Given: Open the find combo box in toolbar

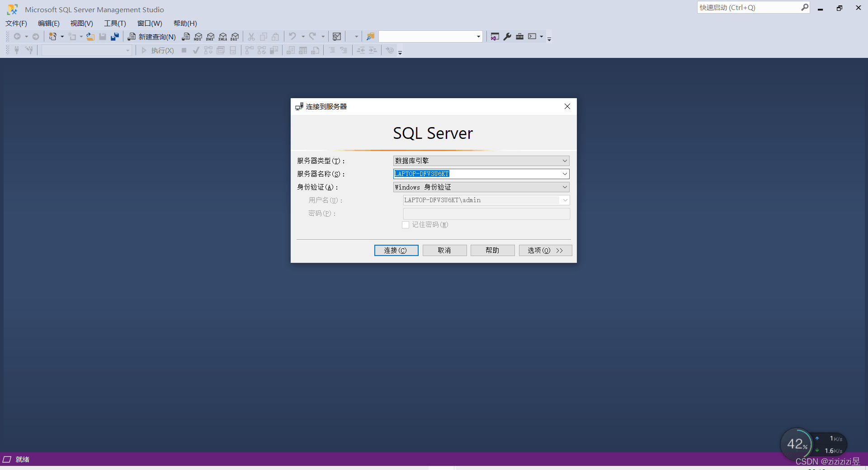Looking at the screenshot, I should tap(430, 37).
